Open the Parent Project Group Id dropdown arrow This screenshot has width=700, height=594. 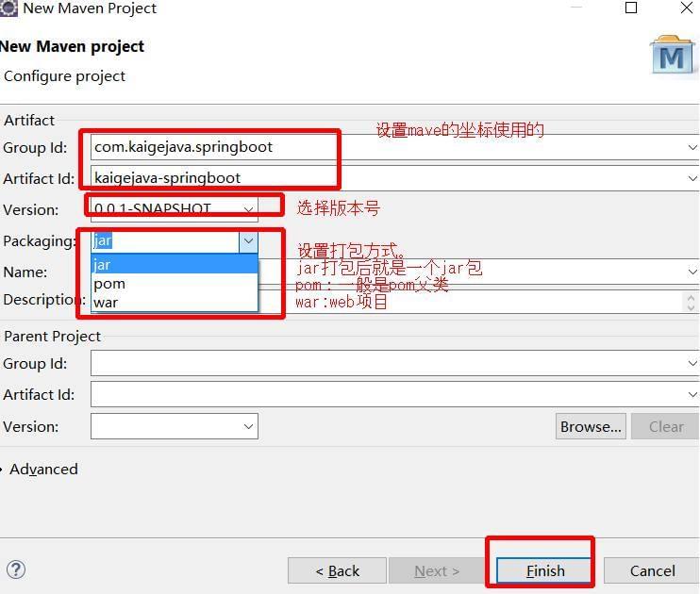(692, 363)
